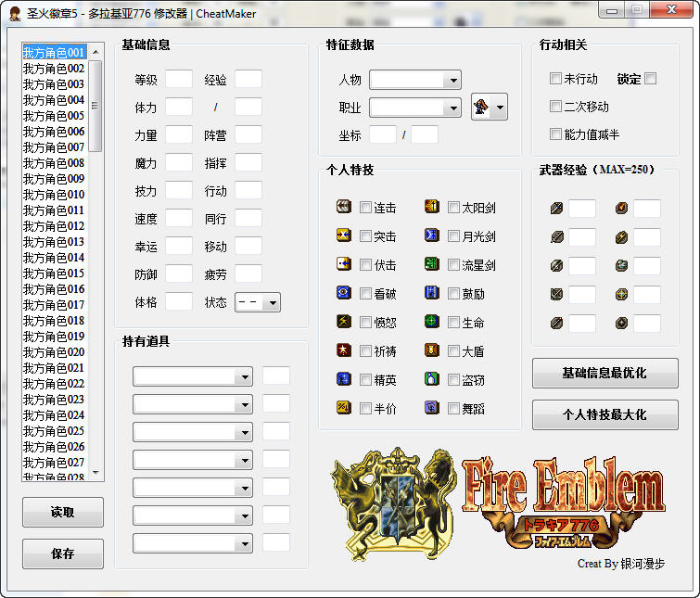Select 我方角色012 from the list

click(54, 226)
